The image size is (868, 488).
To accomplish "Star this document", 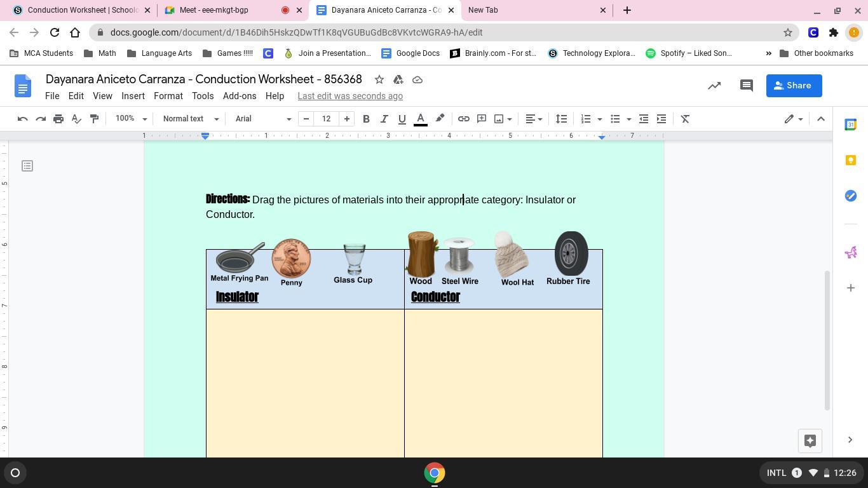I will point(379,79).
